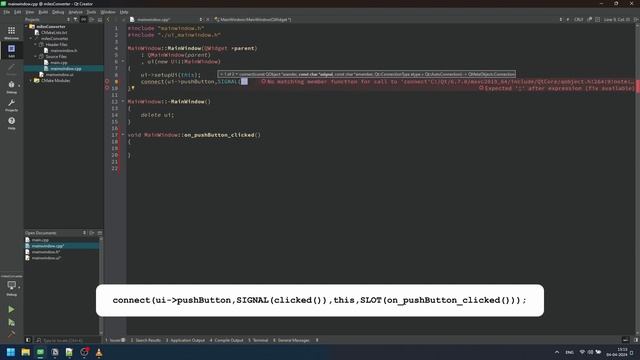The image size is (640, 360).
Task: Open the build kit selector (Debug monitor)
Action: (11, 287)
